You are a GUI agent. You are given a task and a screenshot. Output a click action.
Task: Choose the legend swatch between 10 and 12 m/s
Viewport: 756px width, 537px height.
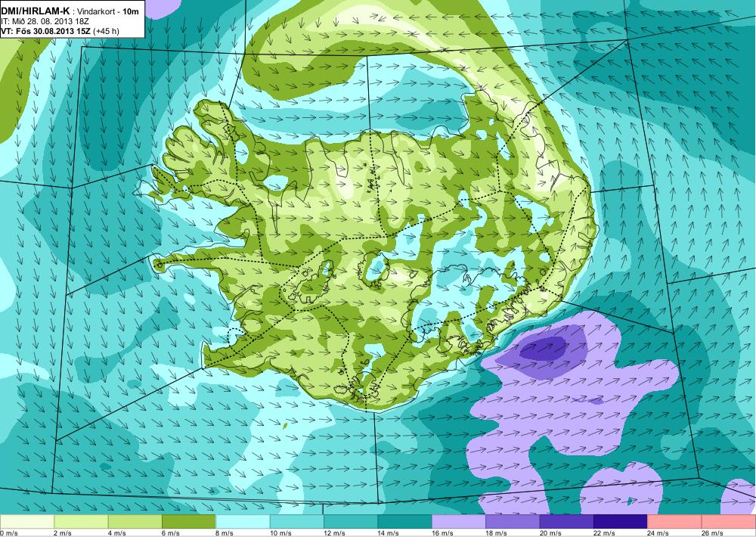pyautogui.click(x=297, y=522)
